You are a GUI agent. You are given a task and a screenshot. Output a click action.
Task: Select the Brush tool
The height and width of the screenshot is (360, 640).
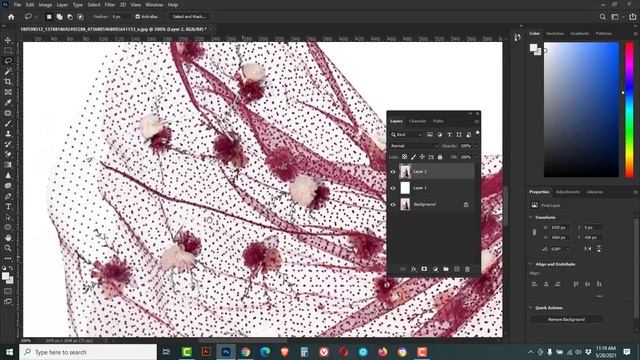click(x=8, y=123)
